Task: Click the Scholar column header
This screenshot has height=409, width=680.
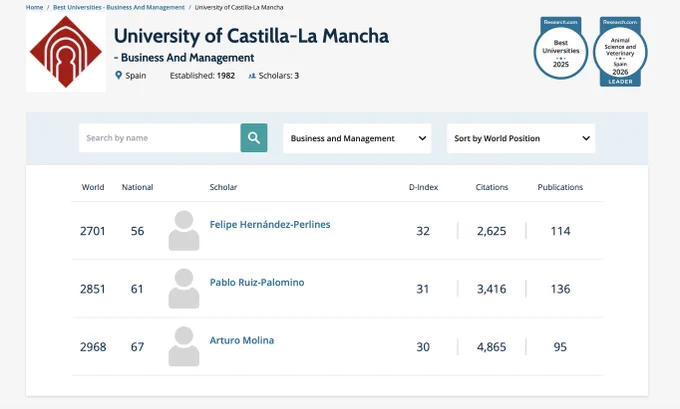Action: point(223,187)
